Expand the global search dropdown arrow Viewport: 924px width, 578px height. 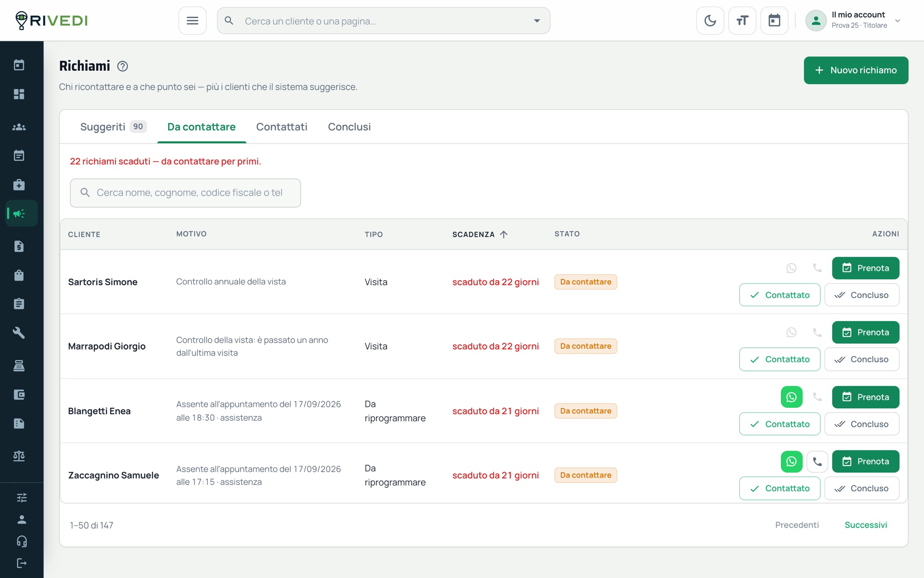(537, 21)
